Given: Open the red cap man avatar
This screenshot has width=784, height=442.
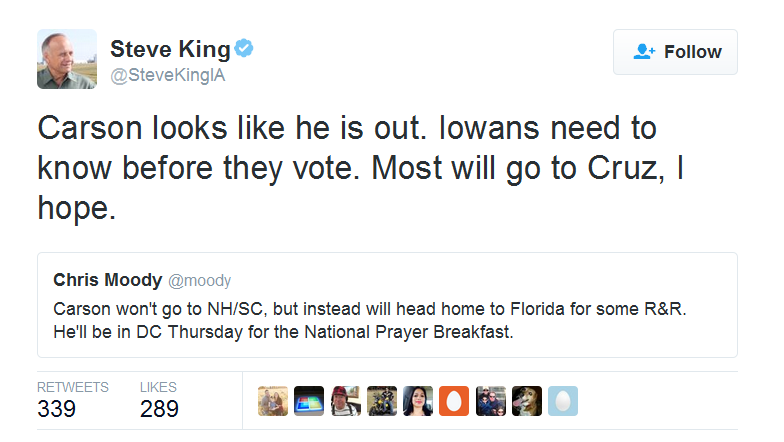Looking at the screenshot, I should (346, 401).
